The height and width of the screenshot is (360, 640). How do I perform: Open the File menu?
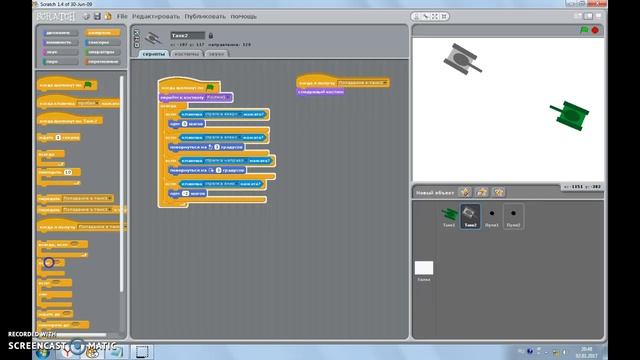tap(122, 16)
